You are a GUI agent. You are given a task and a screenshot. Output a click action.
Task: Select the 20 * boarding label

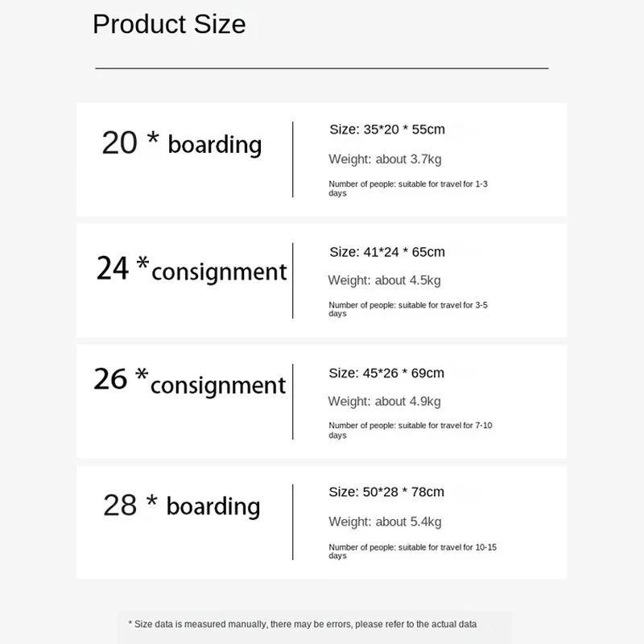point(182,143)
